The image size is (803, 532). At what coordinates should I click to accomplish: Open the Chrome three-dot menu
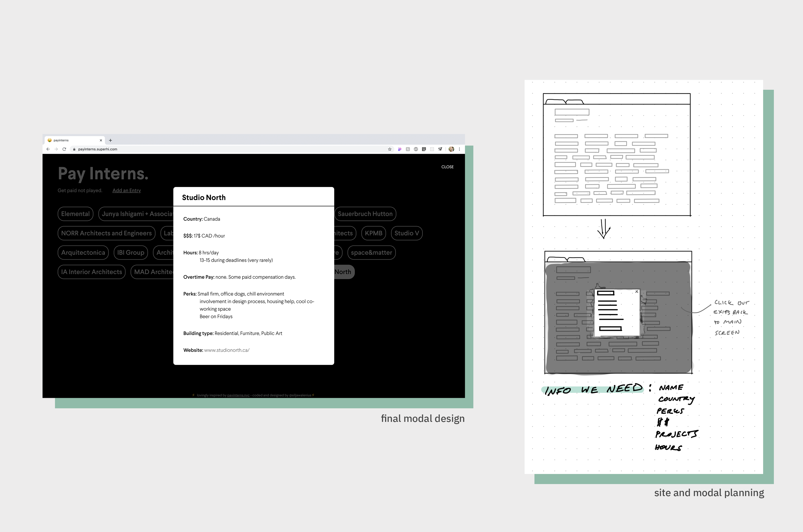[460, 149]
